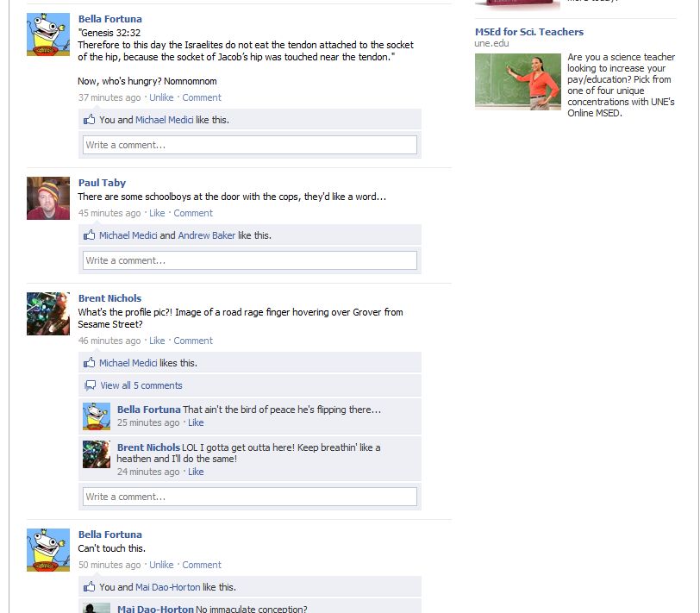
Task: Open MSEd for Sci. Teachers ad link
Action: (x=529, y=32)
